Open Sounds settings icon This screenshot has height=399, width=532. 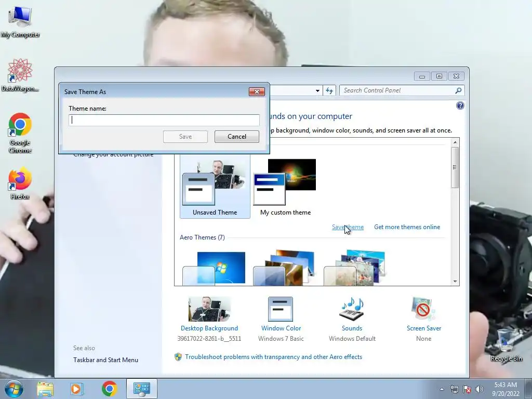click(352, 309)
